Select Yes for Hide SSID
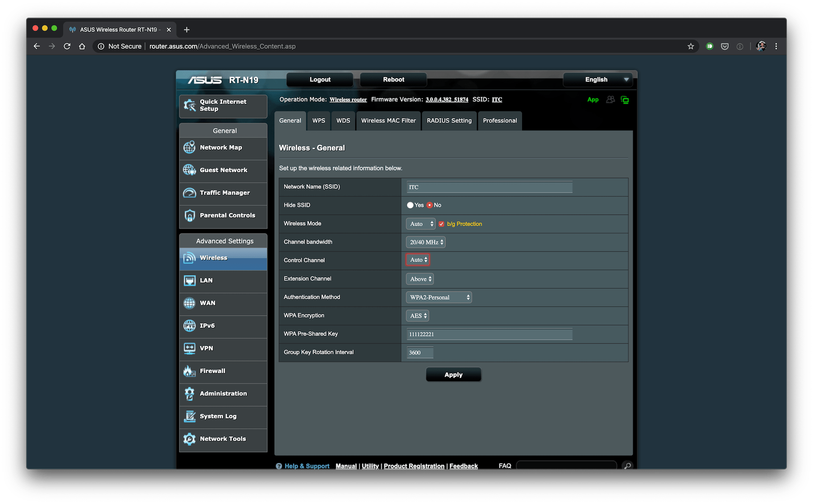Viewport: 813px width, 504px height. point(410,205)
